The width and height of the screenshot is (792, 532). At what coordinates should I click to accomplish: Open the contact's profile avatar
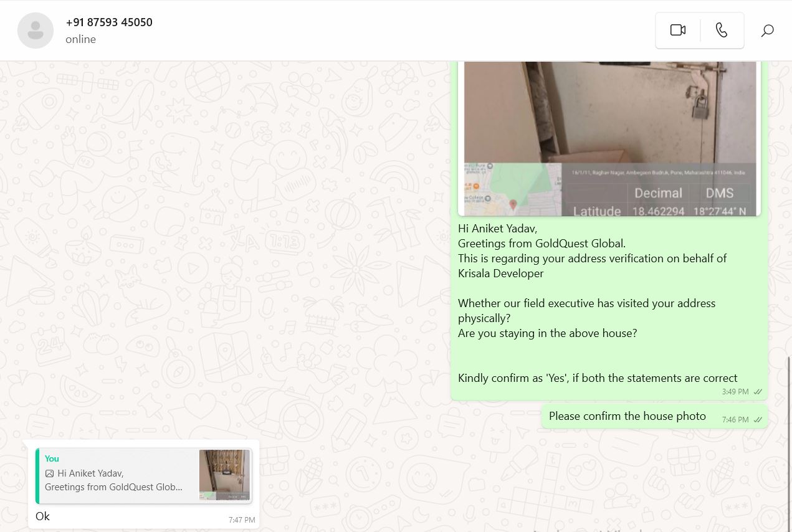click(x=36, y=31)
